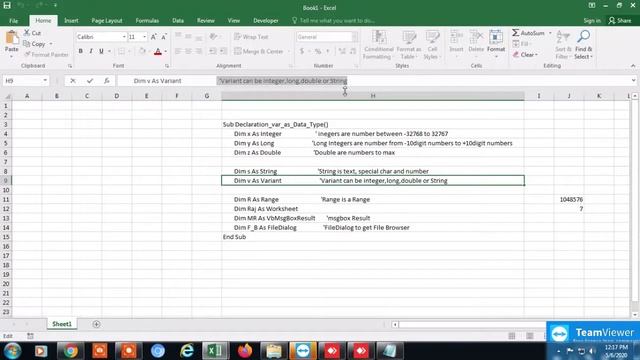
Task: Click the cell containing 1048576
Action: (569, 199)
